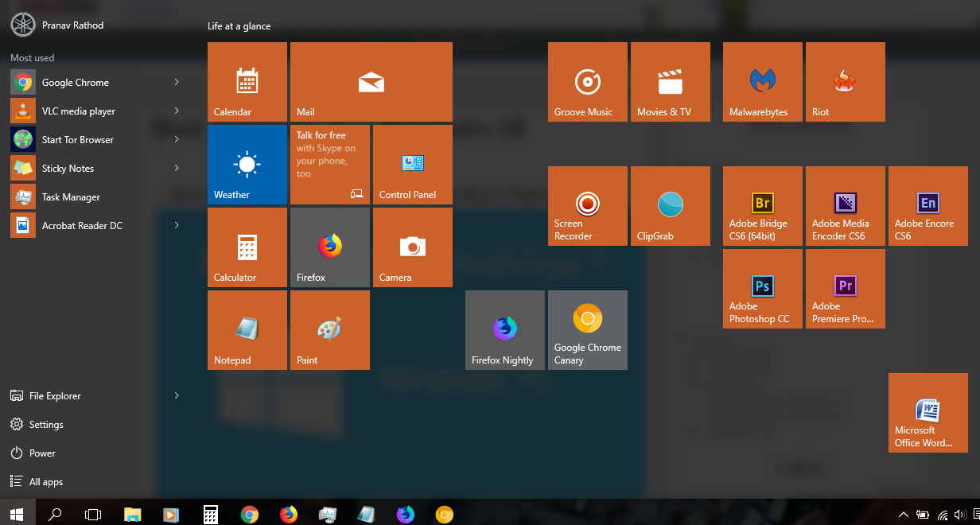Open the Riot tile
This screenshot has width=980, height=525.
(846, 82)
